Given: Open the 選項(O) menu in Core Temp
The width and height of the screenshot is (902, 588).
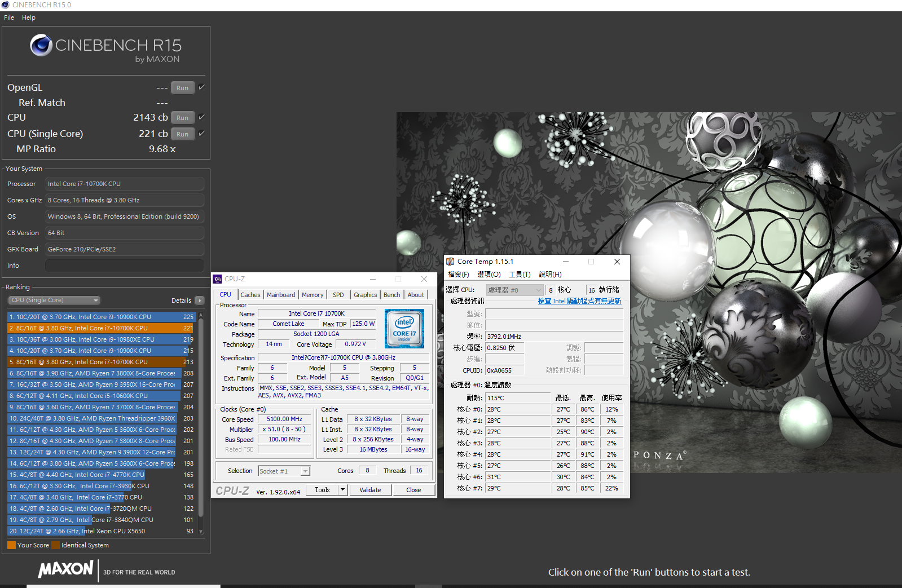Looking at the screenshot, I should tap(489, 275).
